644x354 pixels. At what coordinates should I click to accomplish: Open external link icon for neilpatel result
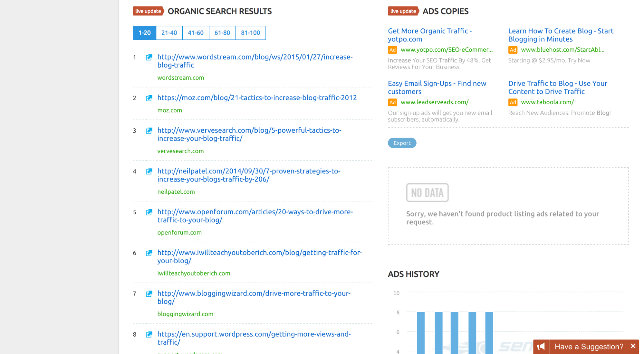click(149, 171)
